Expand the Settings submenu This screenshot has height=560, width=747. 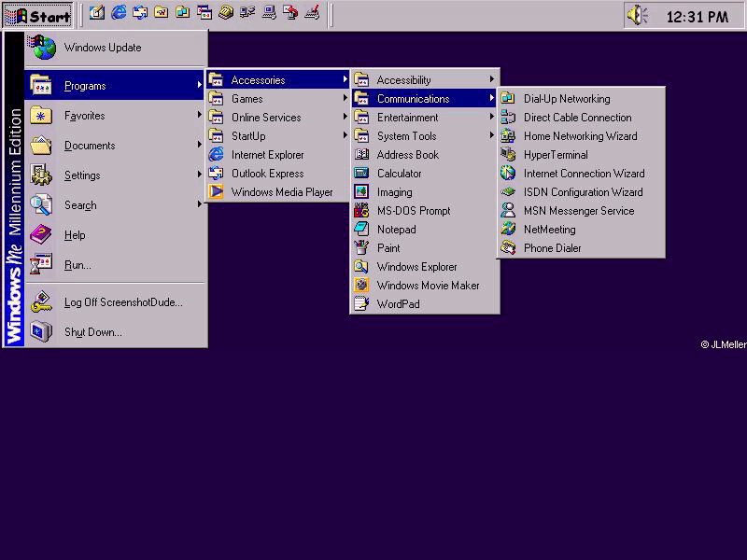(x=116, y=175)
